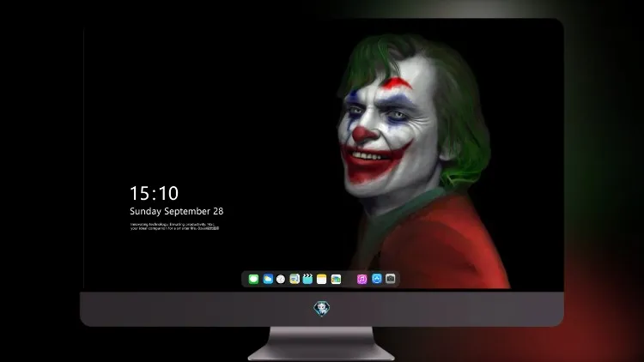Open the Clock app in dock

tap(281, 279)
